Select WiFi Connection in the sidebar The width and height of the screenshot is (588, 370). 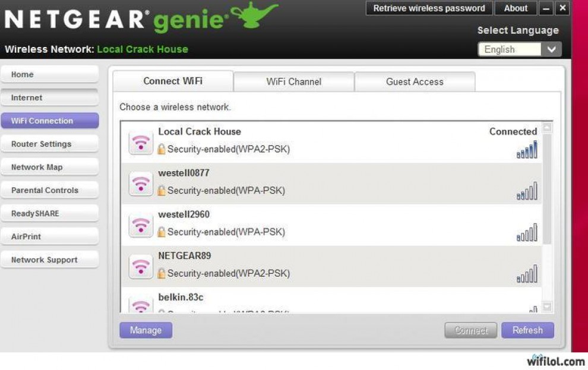point(50,121)
